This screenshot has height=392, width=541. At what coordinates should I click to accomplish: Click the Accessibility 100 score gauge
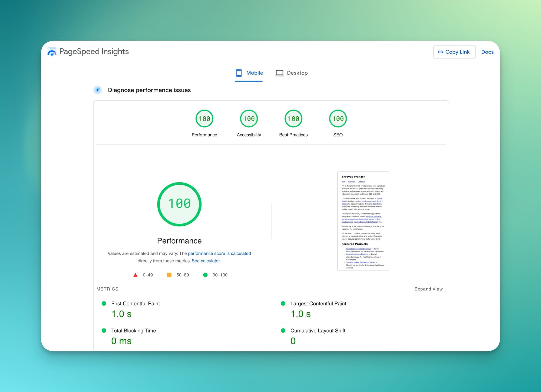tap(249, 119)
